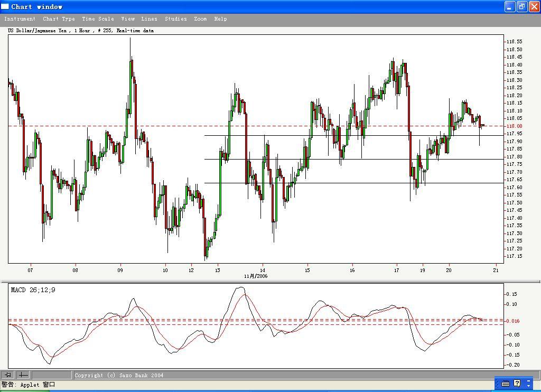Click the pin icon in the status bar
The height and width of the screenshot is (392, 541).
[x=7, y=375]
